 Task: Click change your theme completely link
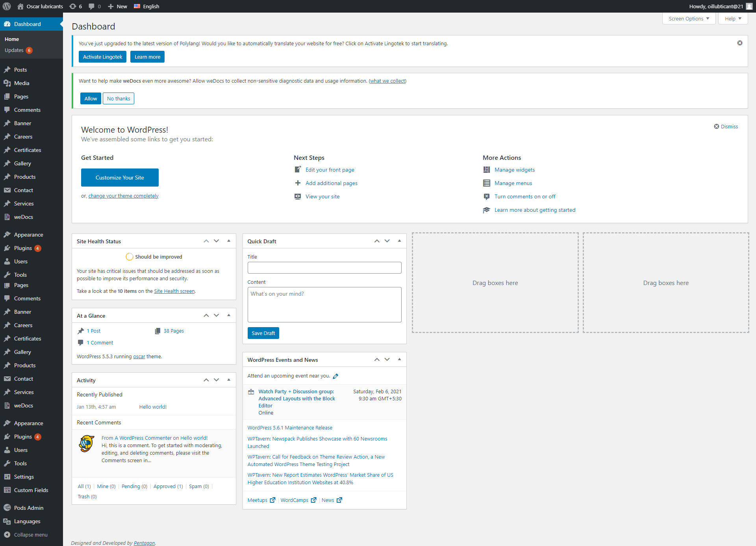[x=123, y=196]
